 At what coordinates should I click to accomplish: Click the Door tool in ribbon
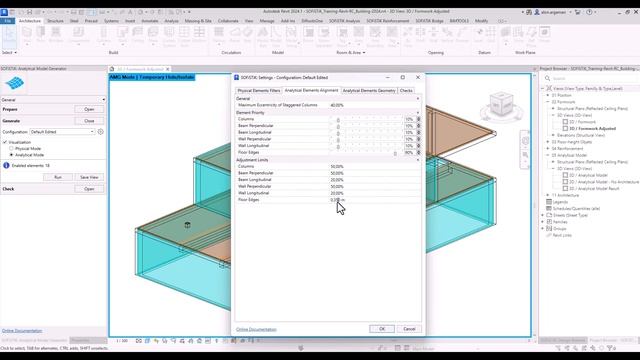click(41, 33)
